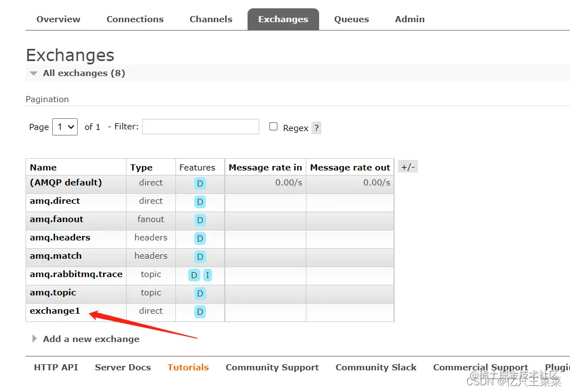This screenshot has width=570, height=392.
Task: Click the 0.00/s Message rate in value
Action: (x=289, y=183)
